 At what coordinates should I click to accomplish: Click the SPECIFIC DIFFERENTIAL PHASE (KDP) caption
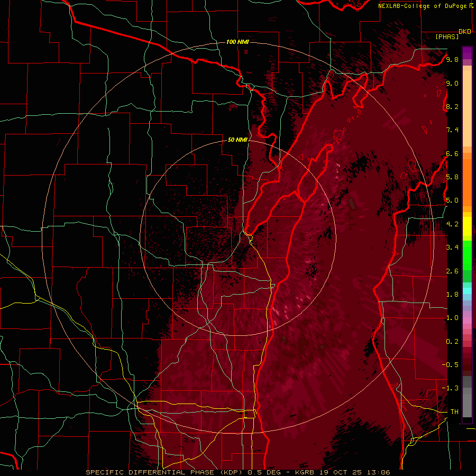tap(166, 472)
